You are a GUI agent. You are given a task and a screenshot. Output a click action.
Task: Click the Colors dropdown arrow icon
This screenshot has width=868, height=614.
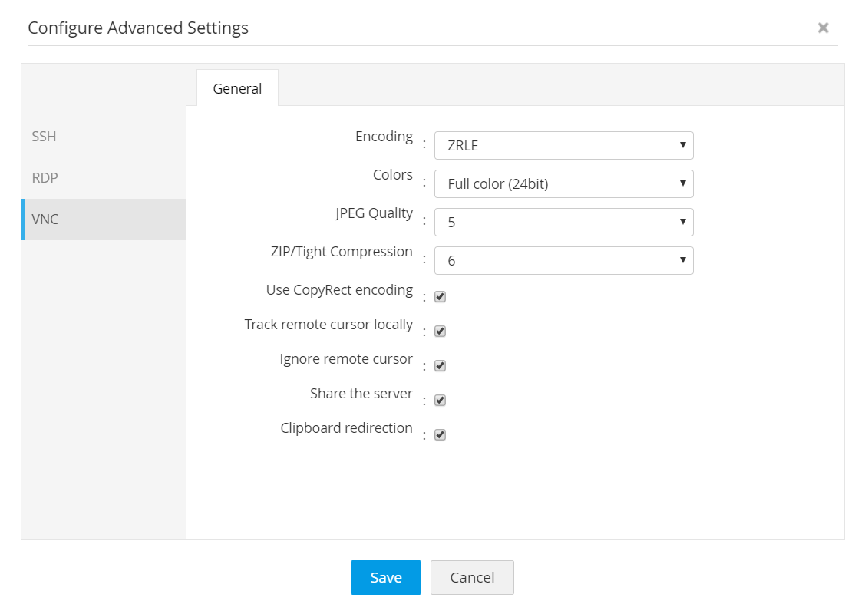click(x=682, y=183)
